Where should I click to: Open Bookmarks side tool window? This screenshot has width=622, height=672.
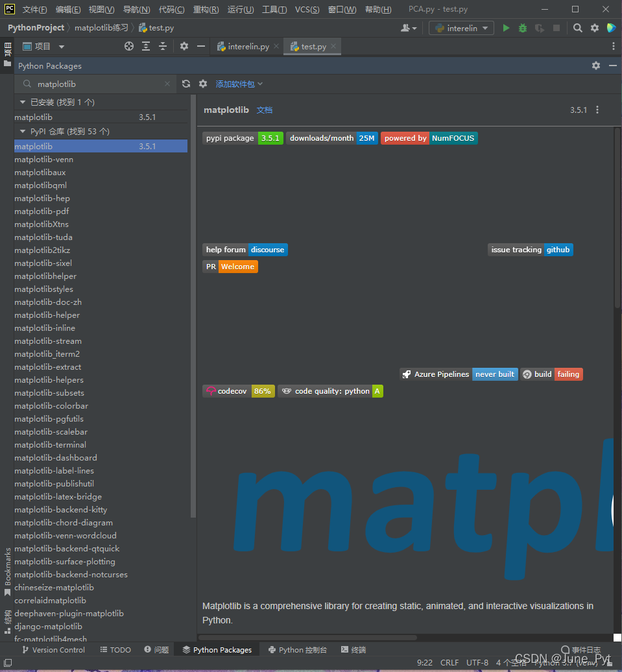(x=7, y=571)
